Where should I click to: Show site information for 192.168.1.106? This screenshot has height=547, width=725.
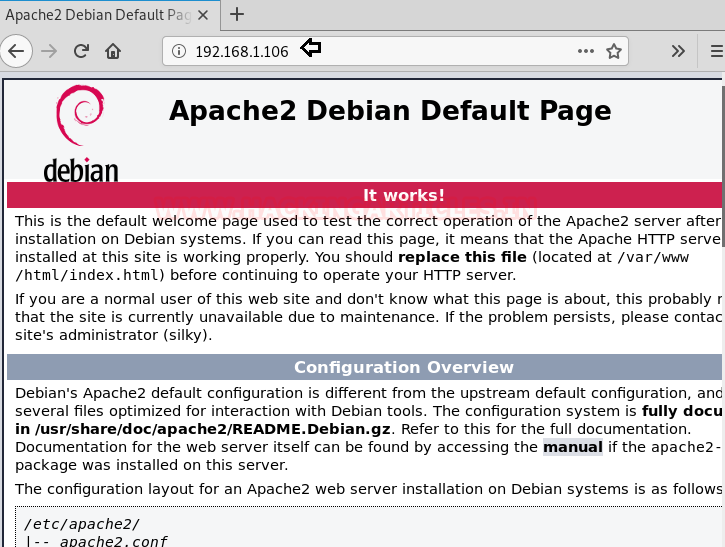[178, 51]
